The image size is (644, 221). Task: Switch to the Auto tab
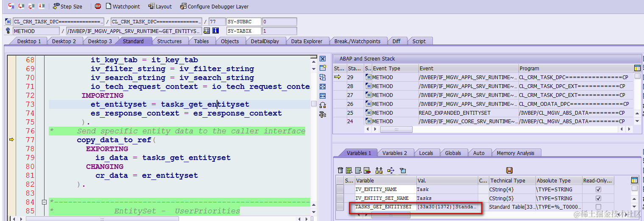[479, 153]
